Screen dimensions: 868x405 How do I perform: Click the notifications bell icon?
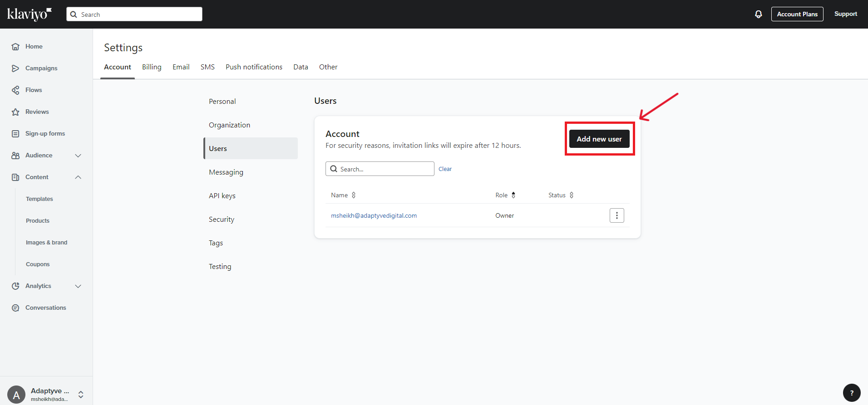click(x=758, y=14)
